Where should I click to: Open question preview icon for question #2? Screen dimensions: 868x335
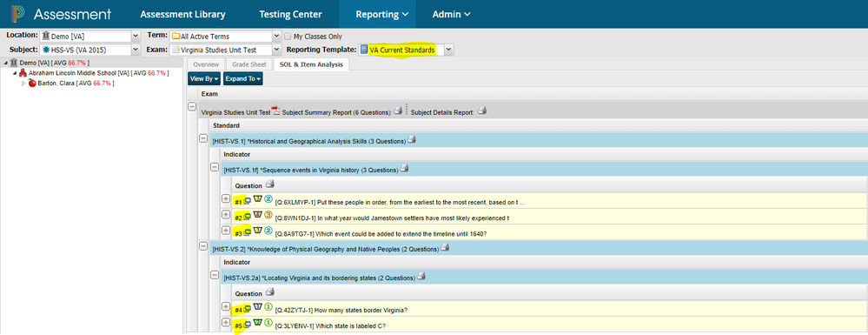click(x=248, y=217)
